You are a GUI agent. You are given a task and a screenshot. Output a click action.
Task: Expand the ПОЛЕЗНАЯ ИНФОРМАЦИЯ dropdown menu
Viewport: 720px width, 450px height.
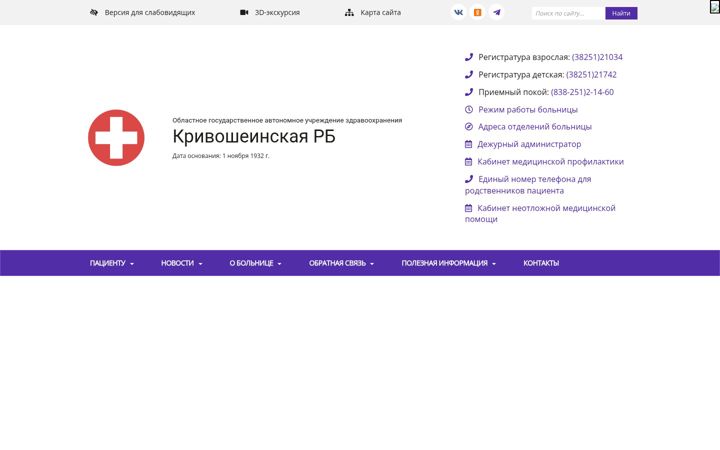click(449, 263)
